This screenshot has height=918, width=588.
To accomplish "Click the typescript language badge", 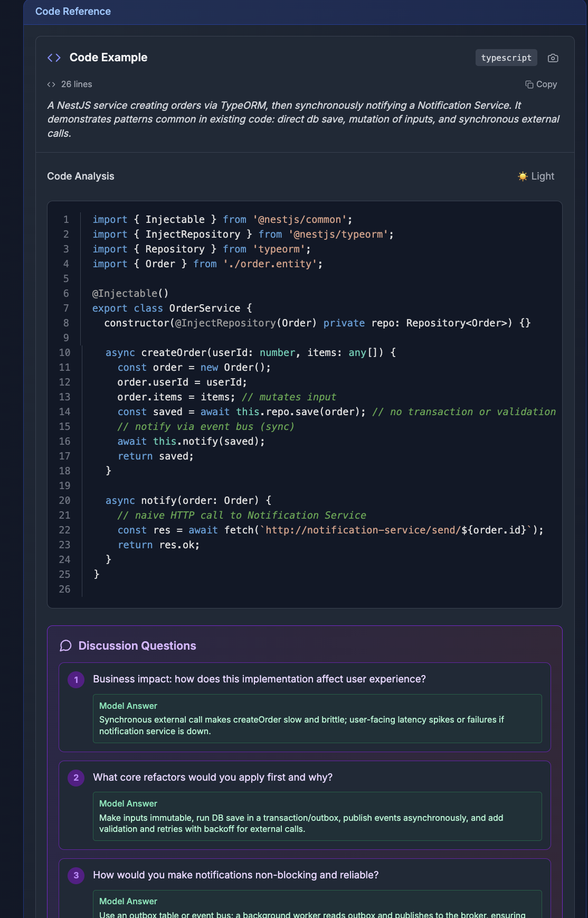I will click(506, 58).
